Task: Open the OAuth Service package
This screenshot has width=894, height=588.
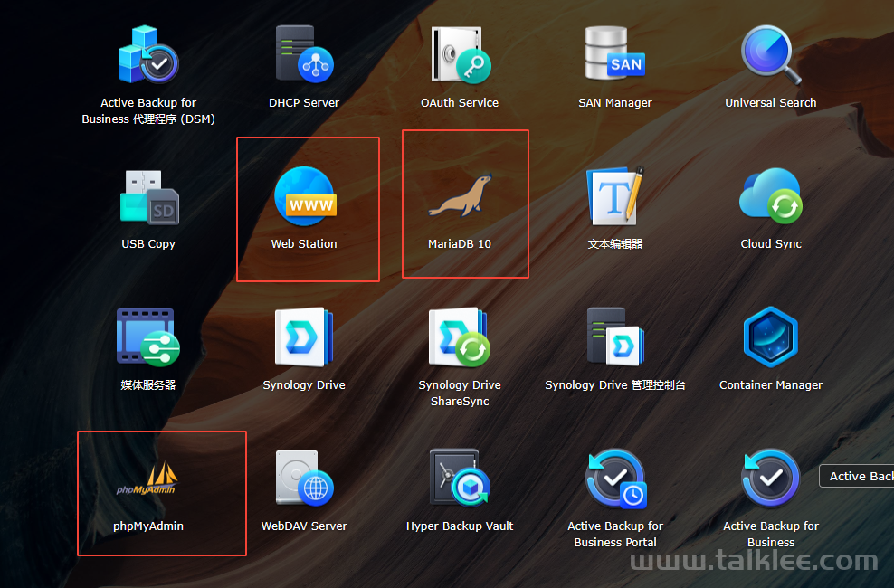Action: coord(460,54)
